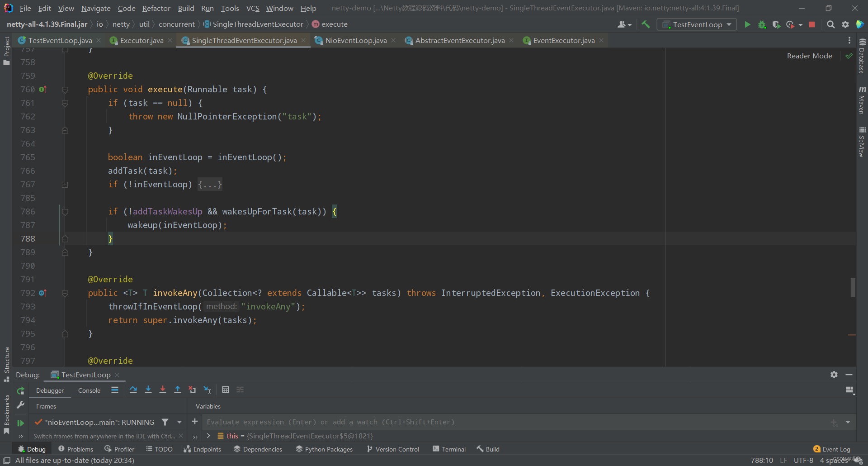The width and height of the screenshot is (868, 466).
Task: Open TestEventLoop run configuration dropdown
Action: point(697,24)
